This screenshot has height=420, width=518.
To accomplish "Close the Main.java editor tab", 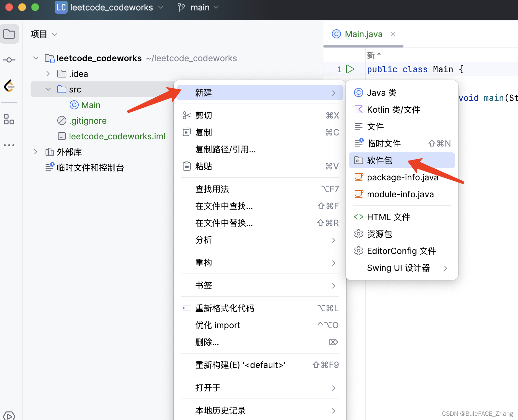I will [x=393, y=34].
